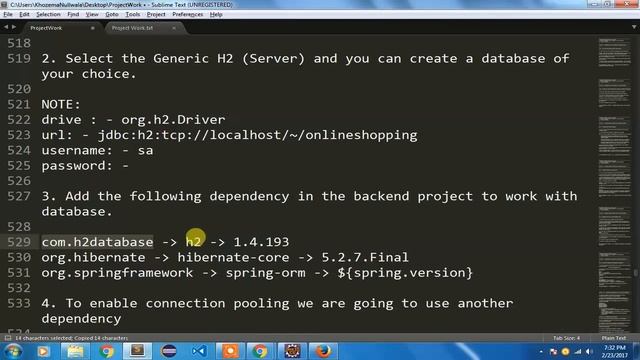Click '${spring.version}' text
This screenshot has height=360, width=640.
click(405, 273)
